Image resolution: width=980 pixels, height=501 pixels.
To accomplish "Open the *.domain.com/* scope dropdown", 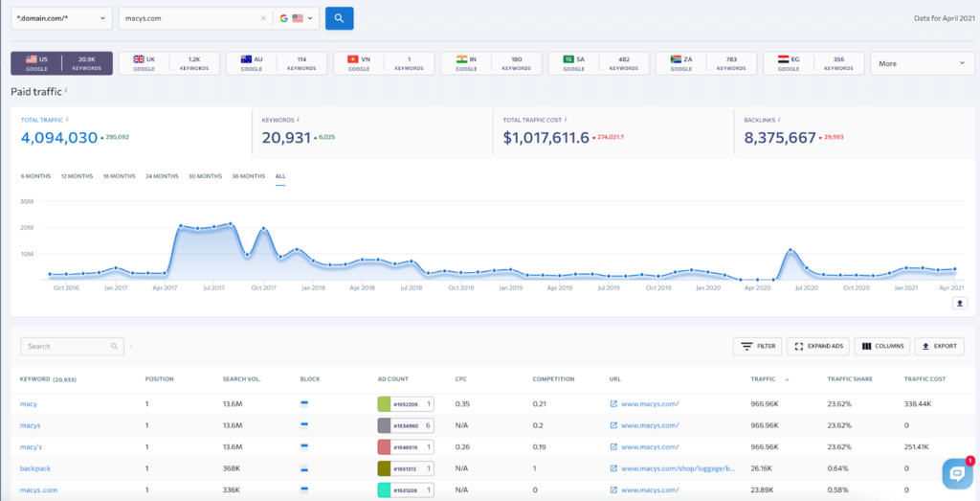I will (61, 18).
